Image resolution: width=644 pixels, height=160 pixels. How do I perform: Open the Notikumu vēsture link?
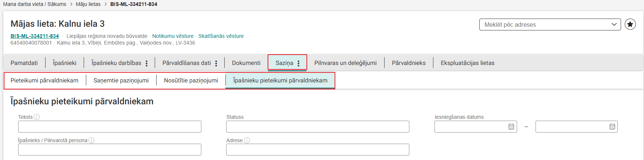pyautogui.click(x=173, y=36)
